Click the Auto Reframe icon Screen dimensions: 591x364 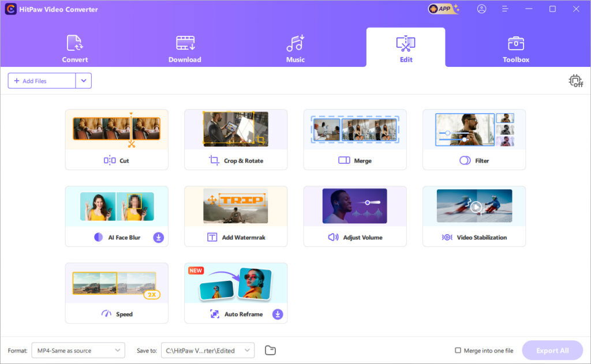[215, 314]
